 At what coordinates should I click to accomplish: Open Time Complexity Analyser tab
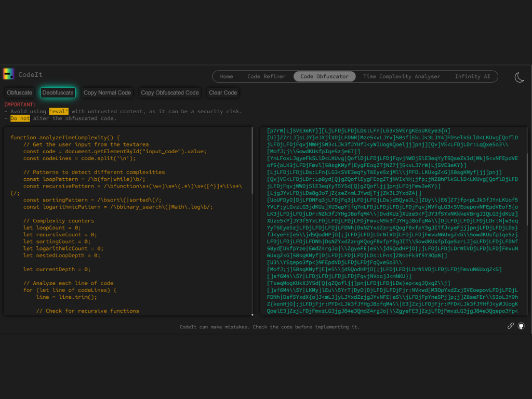402,76
